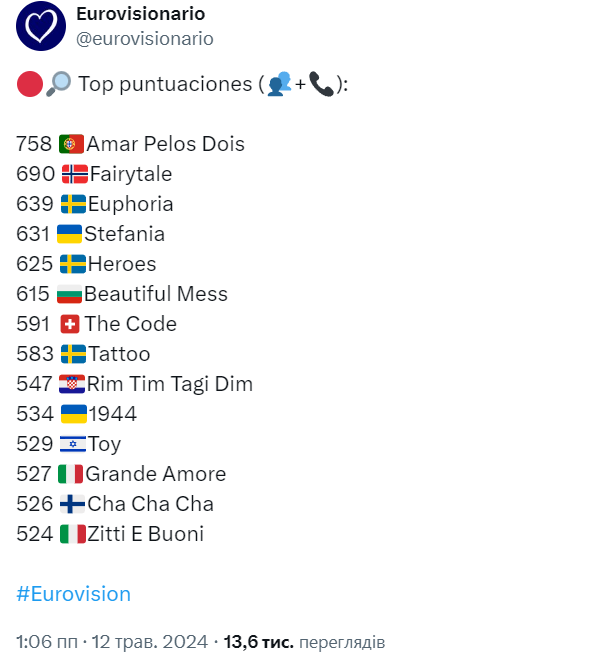Click the red circle emoji at tweet start
This screenshot has height=662, width=612.
point(30,84)
